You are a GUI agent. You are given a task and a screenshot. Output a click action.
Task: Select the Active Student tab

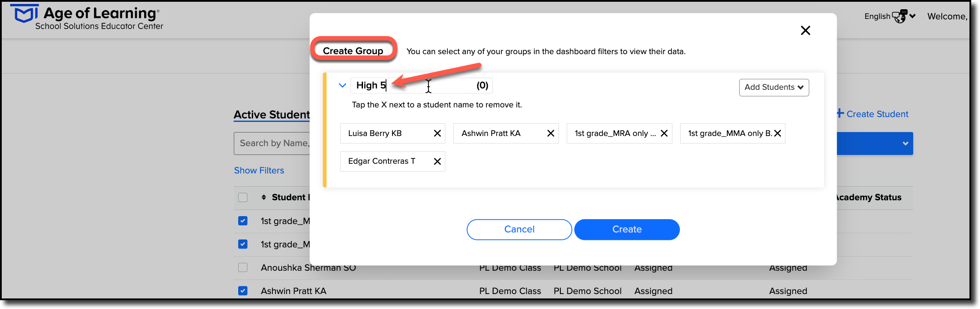(x=272, y=115)
